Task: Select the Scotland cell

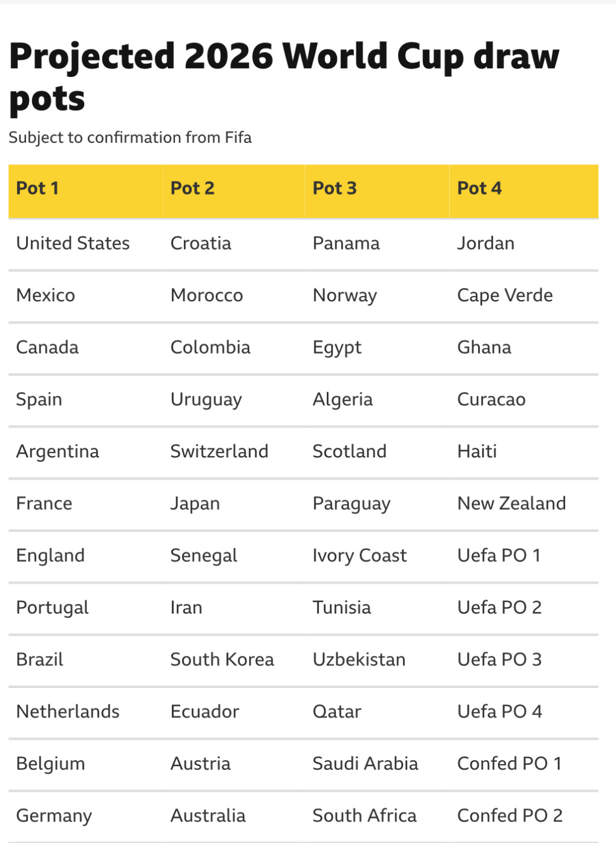Action: point(349,451)
